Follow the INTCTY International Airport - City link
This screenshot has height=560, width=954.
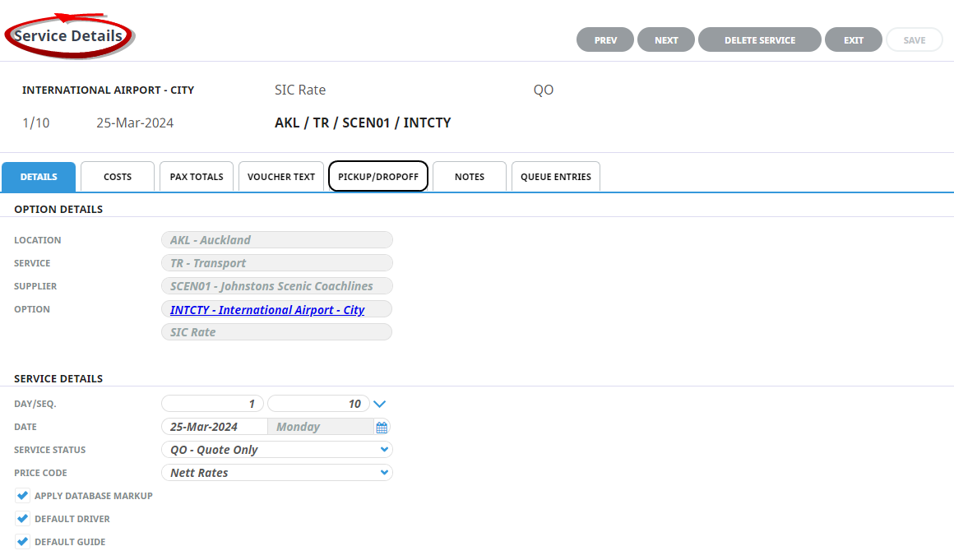click(267, 310)
